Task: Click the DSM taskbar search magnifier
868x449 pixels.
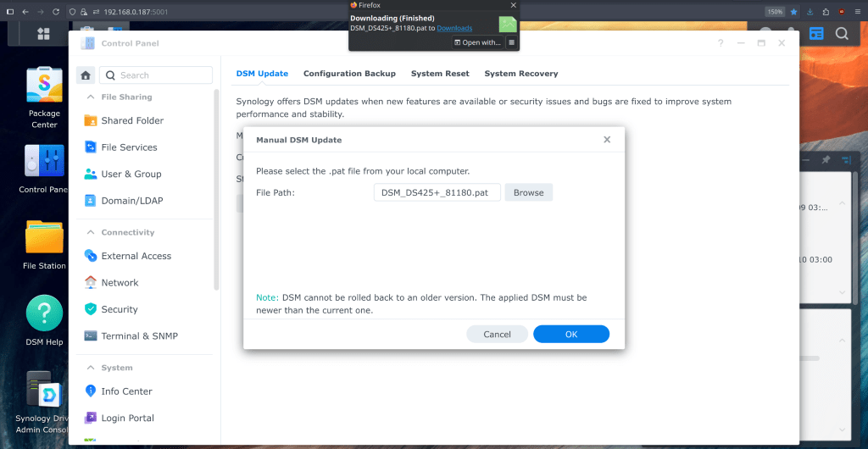Action: (x=842, y=34)
